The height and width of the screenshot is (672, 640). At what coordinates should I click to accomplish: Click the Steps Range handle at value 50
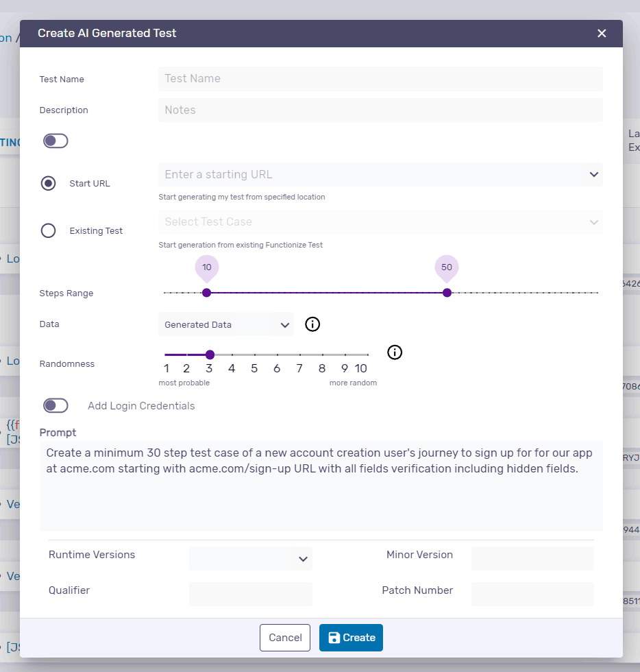point(447,292)
